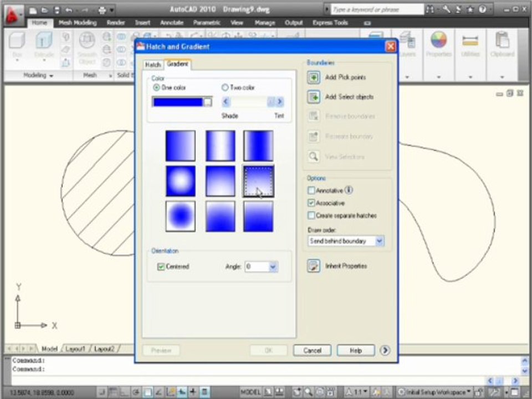Click the Undo arrow in quick access toolbar
Image resolution: width=532 pixels, height=399 pixels.
coord(69,10)
